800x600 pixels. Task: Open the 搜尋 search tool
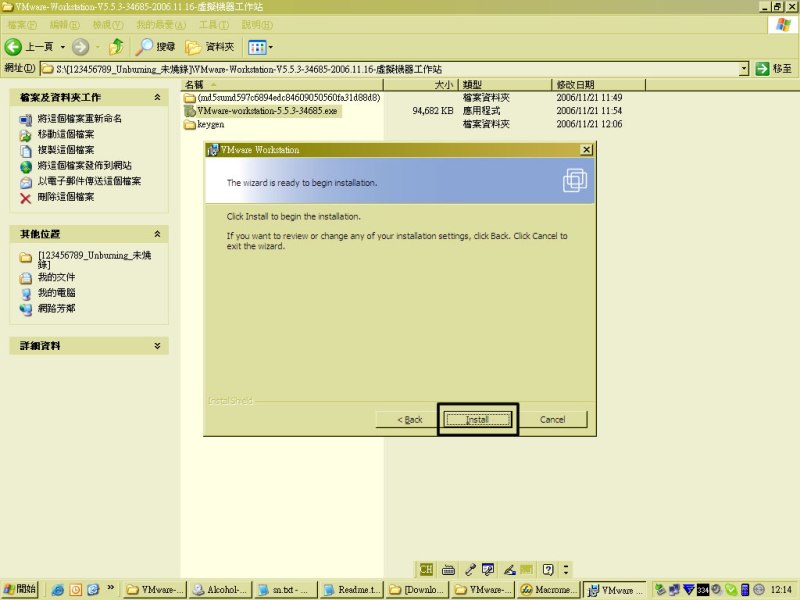pyautogui.click(x=156, y=47)
